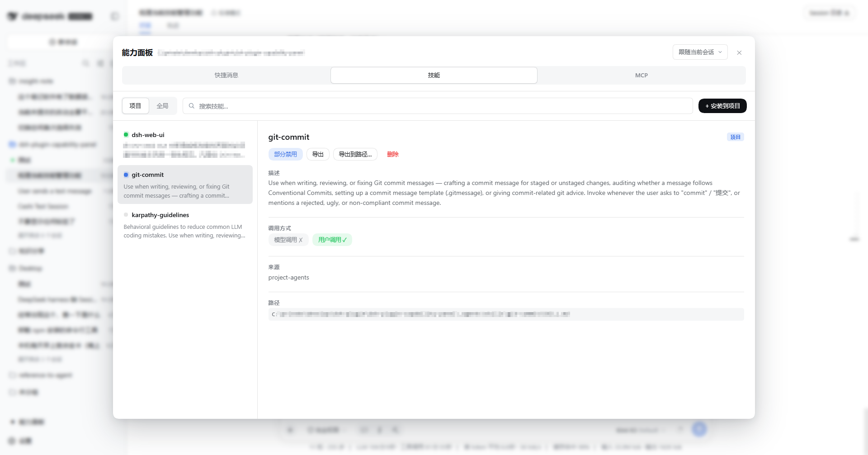Click the blurred skill file path box
The width and height of the screenshot is (868, 455).
[x=506, y=314]
